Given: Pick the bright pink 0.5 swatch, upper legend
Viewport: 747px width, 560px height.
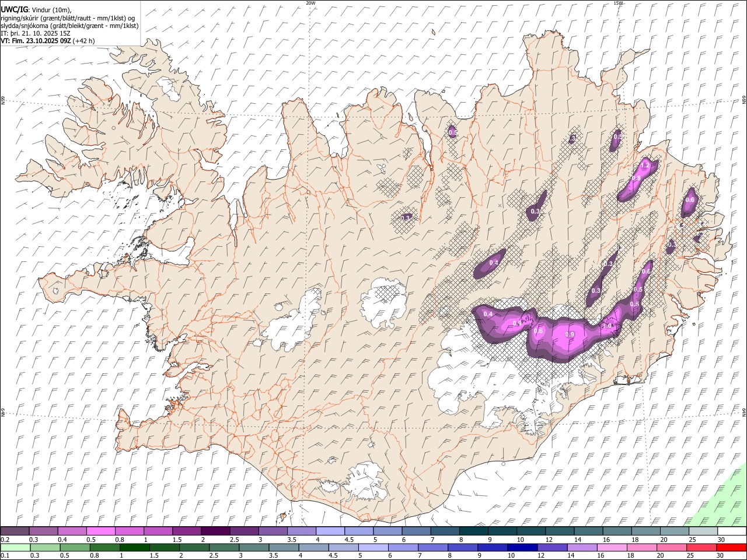Looking at the screenshot, I should coord(100,531).
